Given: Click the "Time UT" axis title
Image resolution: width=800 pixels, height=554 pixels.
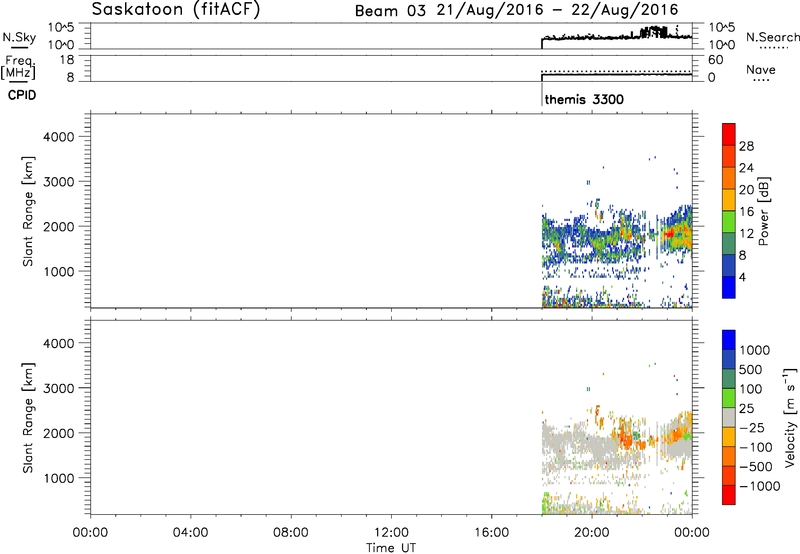Looking at the screenshot, I should [x=391, y=548].
